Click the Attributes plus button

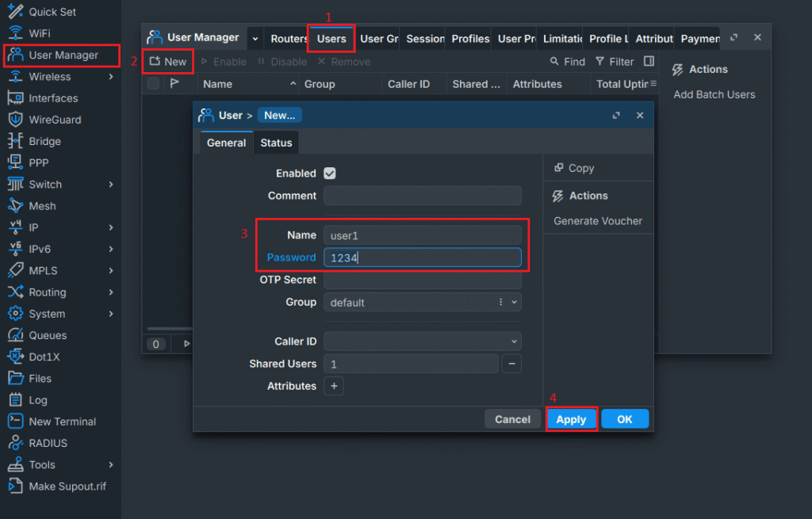click(334, 386)
